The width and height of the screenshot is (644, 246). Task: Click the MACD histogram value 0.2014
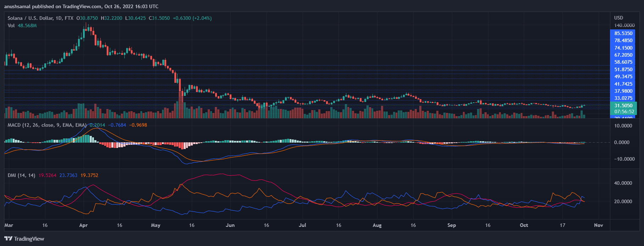pos(97,125)
